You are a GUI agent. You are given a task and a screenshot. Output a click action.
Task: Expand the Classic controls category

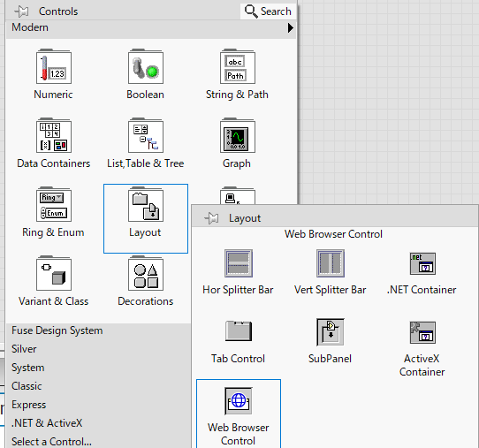point(98,386)
